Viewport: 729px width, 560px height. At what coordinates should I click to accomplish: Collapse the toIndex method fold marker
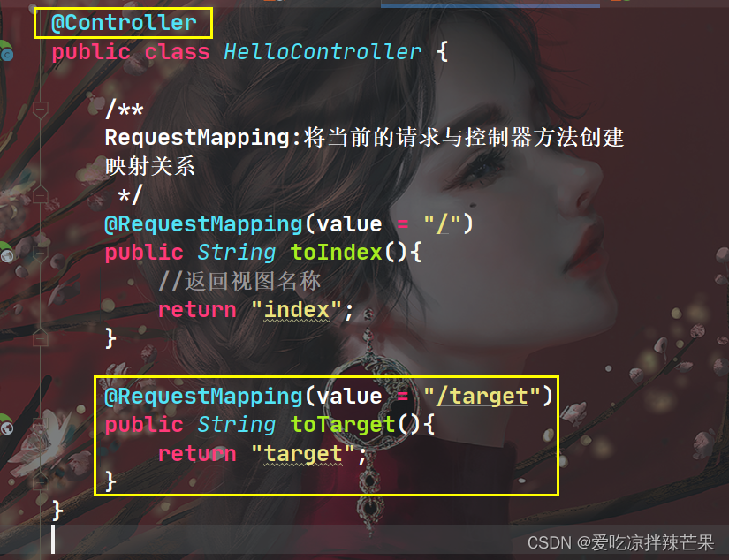point(41,253)
